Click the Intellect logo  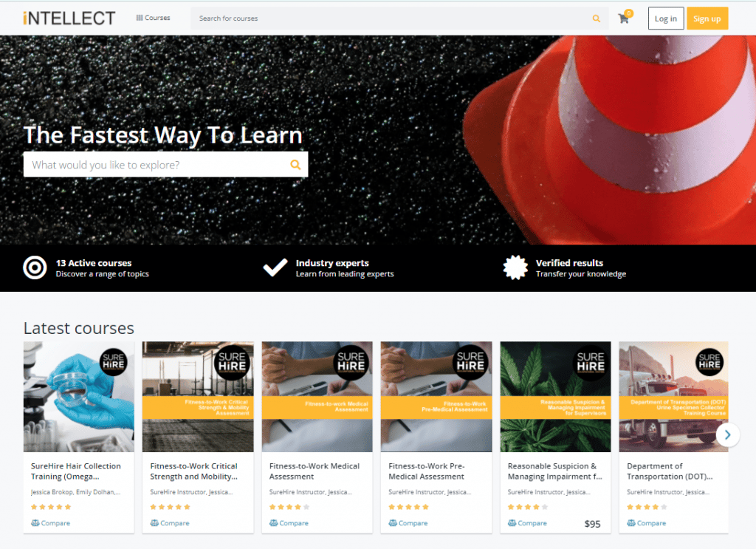coord(69,18)
